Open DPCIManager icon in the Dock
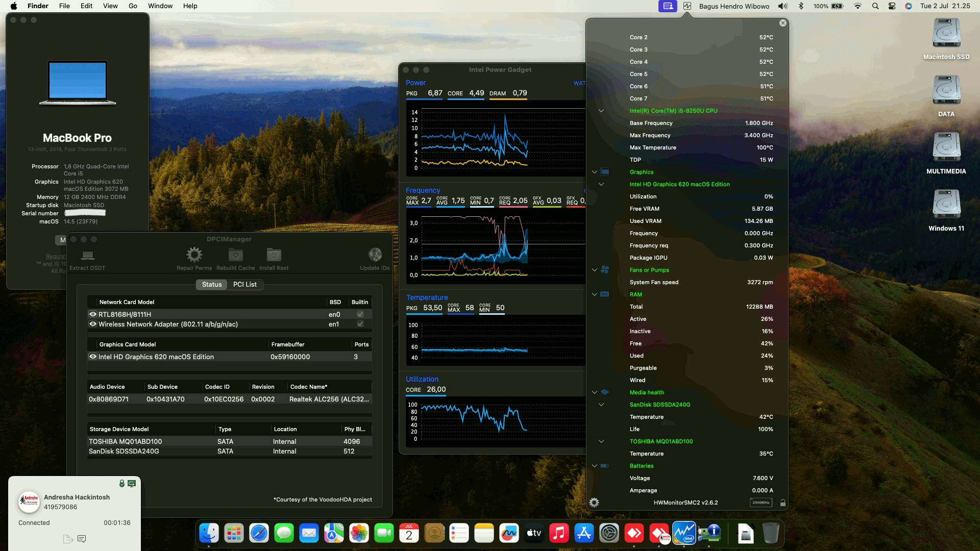The height and width of the screenshot is (551, 980). pos(709,534)
